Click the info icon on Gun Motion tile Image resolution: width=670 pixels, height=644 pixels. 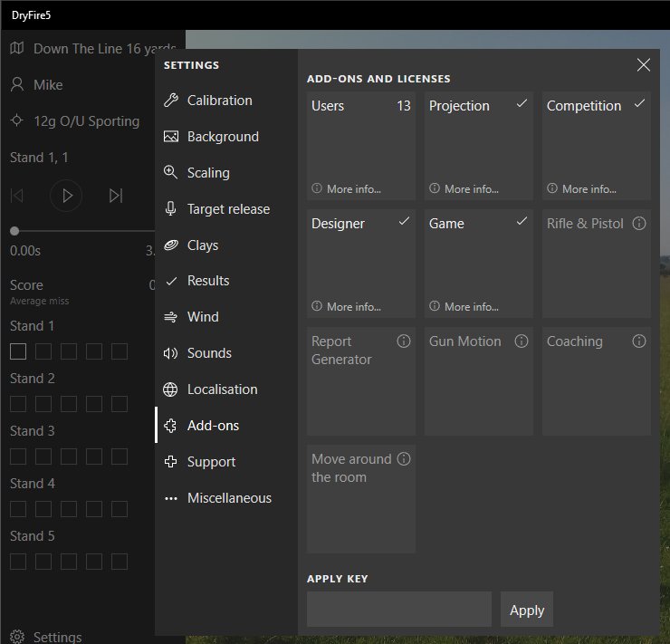pos(522,341)
